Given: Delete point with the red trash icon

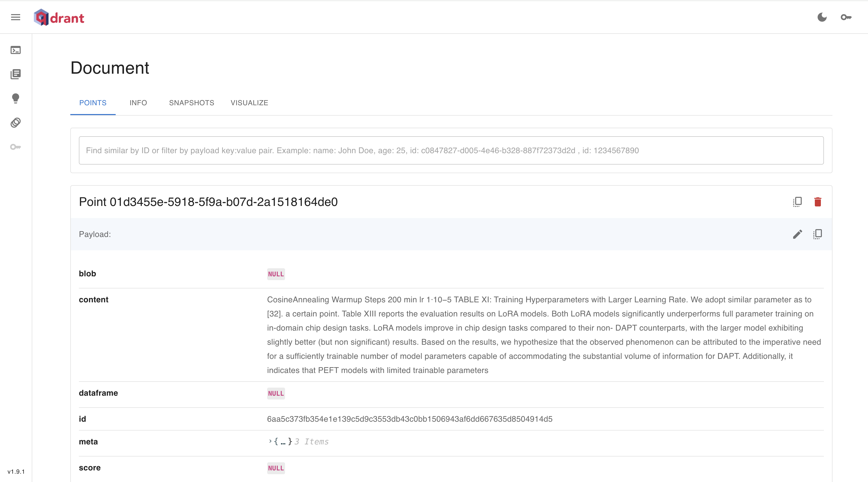Looking at the screenshot, I should (817, 202).
